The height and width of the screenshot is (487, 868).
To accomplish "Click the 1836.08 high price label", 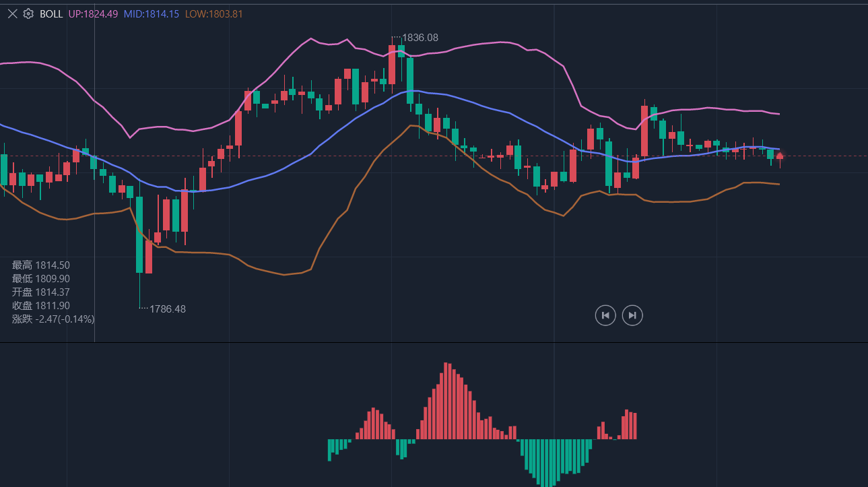I will click(x=420, y=38).
